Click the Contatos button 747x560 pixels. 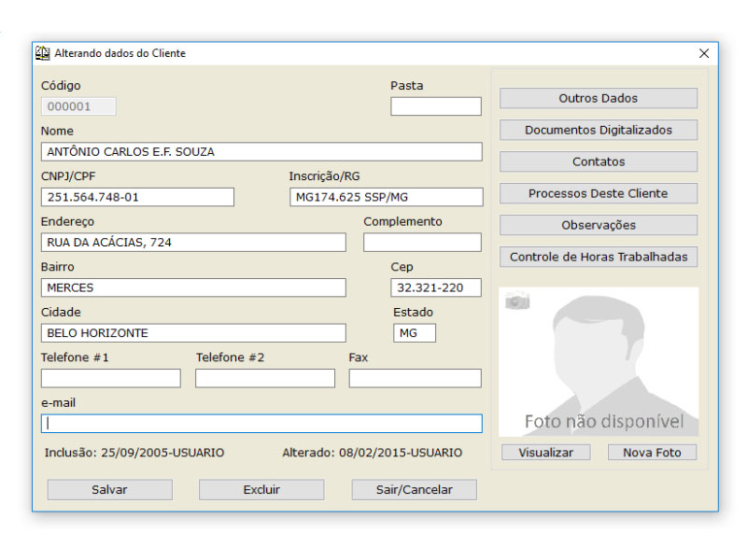[598, 161]
